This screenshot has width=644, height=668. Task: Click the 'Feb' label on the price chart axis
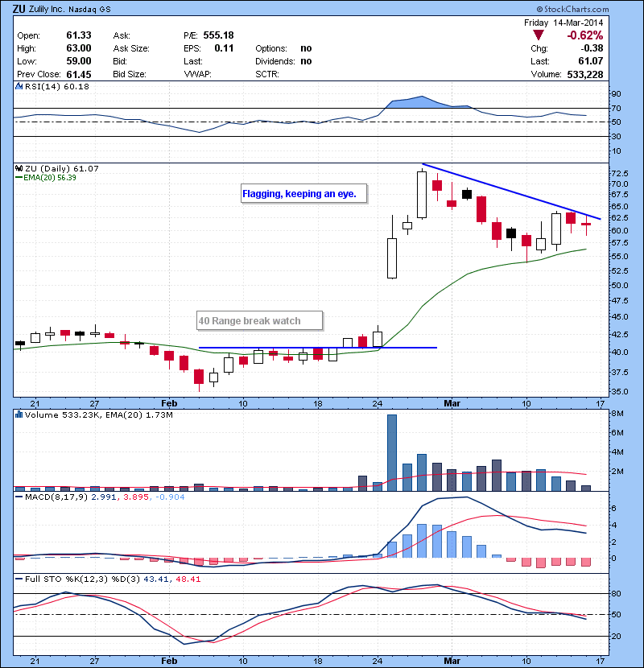[169, 403]
